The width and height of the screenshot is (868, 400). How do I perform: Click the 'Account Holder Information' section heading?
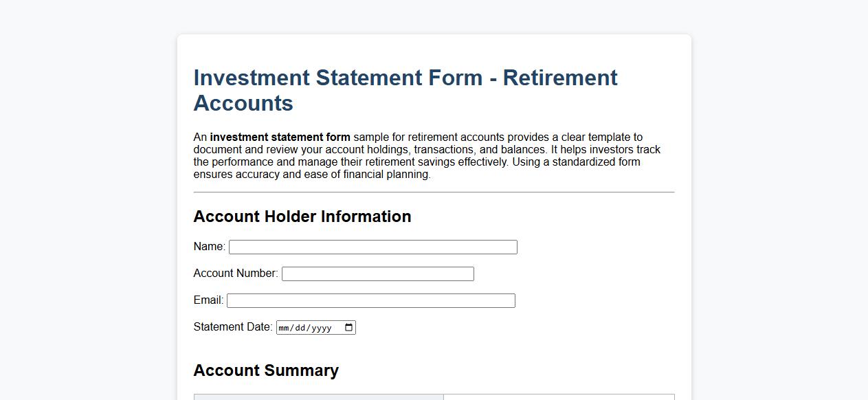302,216
